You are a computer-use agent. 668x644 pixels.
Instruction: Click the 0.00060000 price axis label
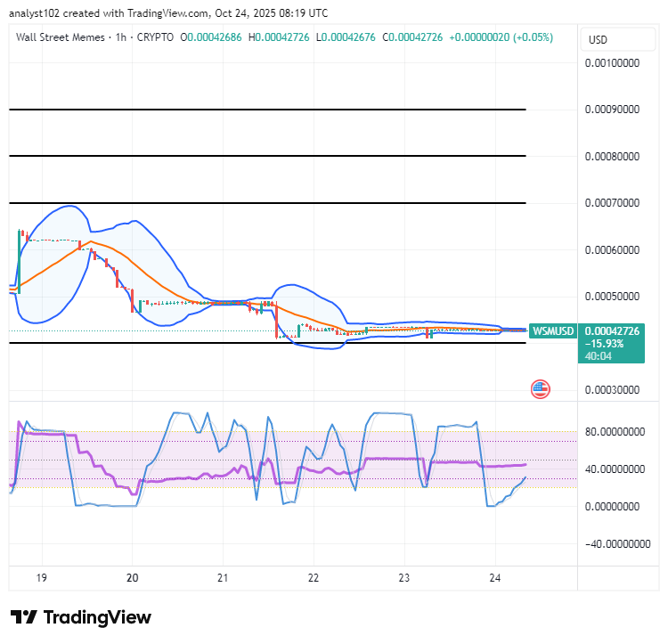pyautogui.click(x=612, y=250)
